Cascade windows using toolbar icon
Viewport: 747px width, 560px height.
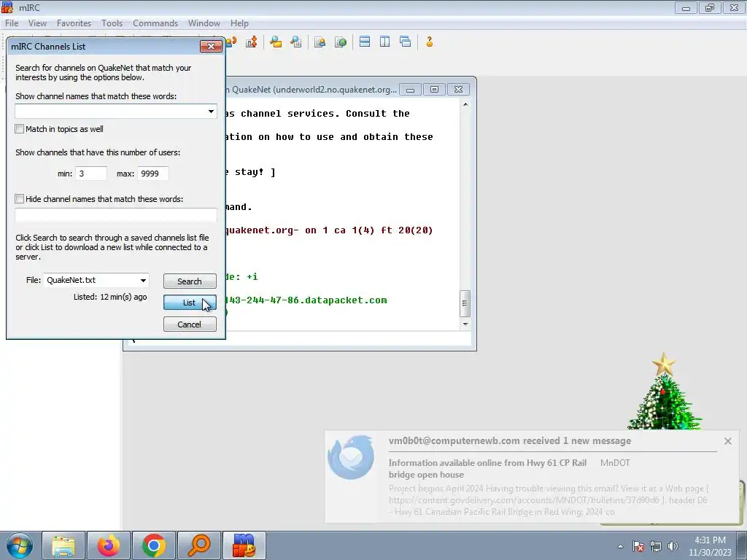click(x=406, y=42)
